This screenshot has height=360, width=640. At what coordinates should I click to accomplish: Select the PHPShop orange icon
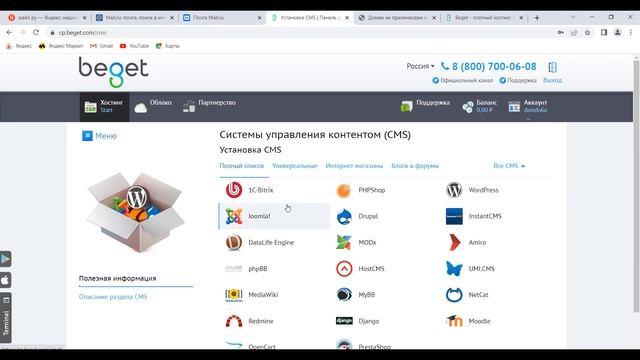click(x=344, y=190)
